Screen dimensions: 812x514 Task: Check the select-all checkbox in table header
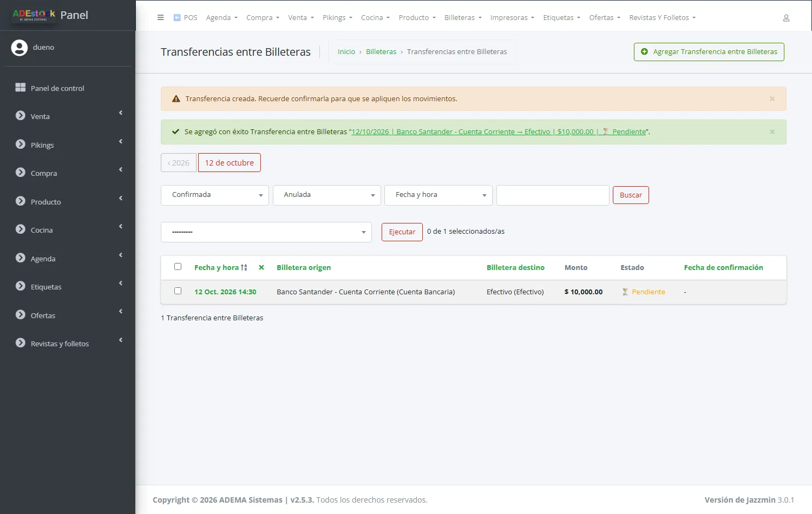point(178,266)
